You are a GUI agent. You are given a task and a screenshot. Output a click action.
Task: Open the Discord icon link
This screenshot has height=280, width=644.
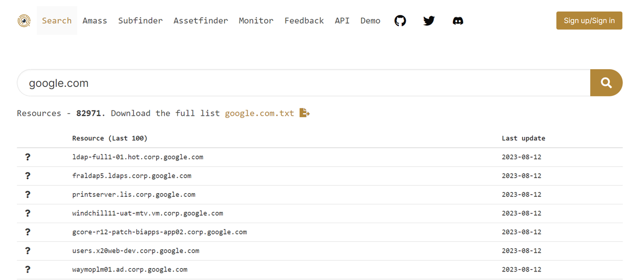458,21
